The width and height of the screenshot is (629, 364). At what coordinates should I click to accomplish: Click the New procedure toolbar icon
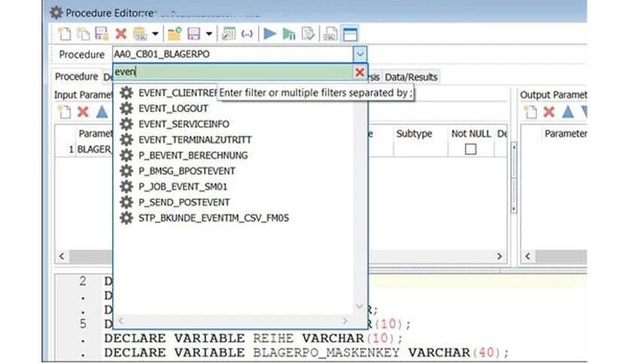coord(64,34)
